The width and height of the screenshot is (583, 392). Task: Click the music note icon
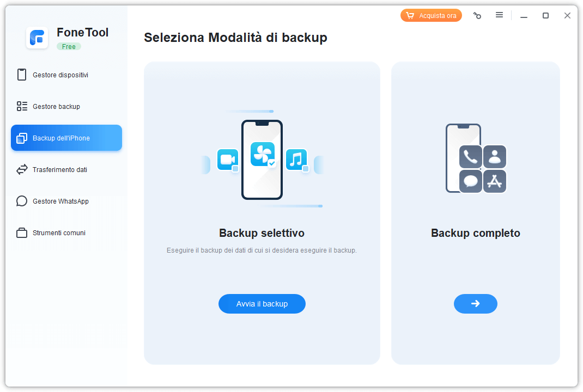(x=296, y=160)
